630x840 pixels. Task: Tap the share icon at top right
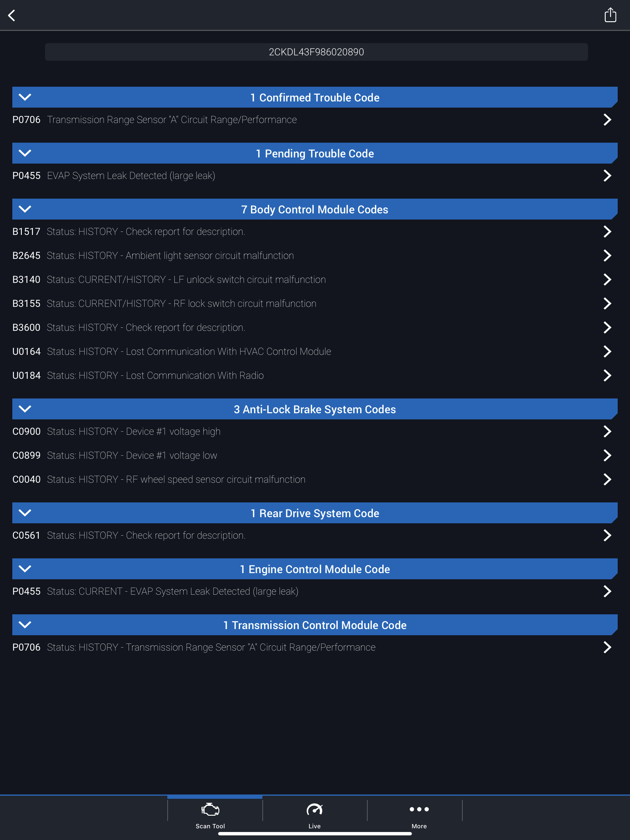[x=610, y=15]
